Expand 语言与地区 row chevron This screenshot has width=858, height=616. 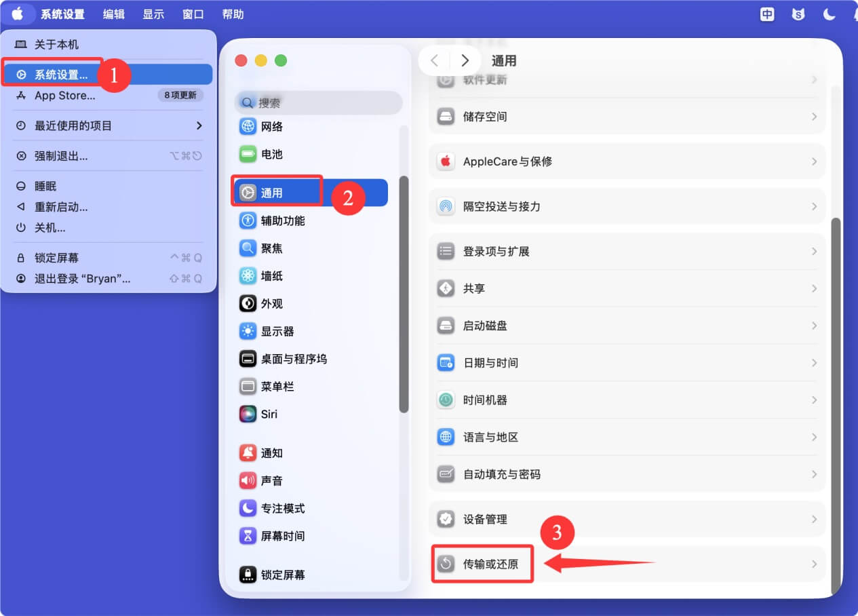(x=814, y=438)
